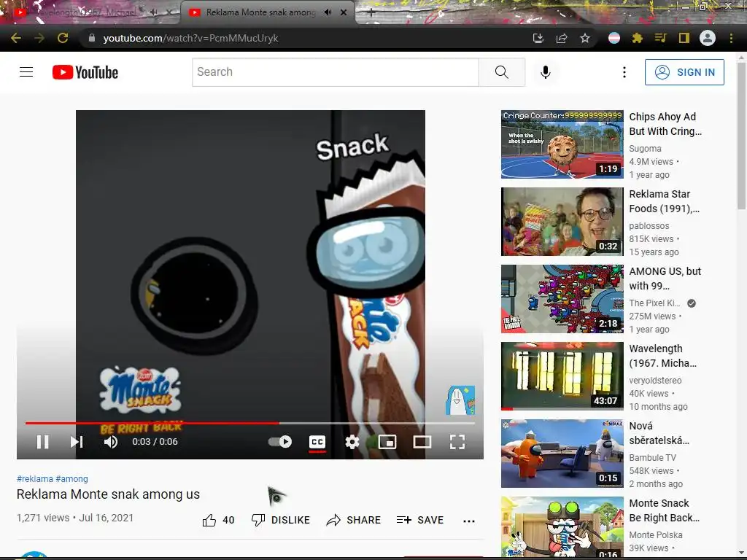
Task: Open Wavelength (1967) recommended video
Action: 562,376
